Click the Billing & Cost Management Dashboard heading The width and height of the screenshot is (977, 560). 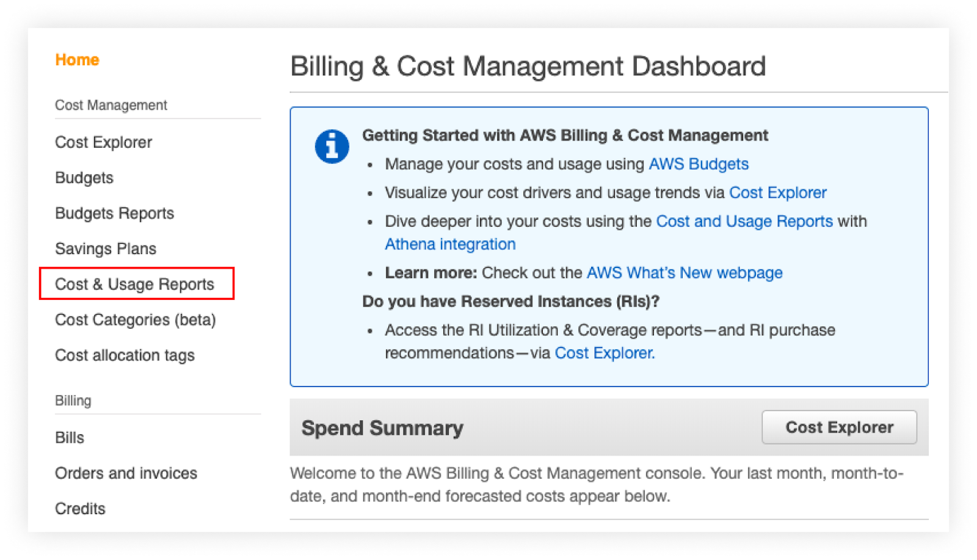pyautogui.click(x=528, y=66)
